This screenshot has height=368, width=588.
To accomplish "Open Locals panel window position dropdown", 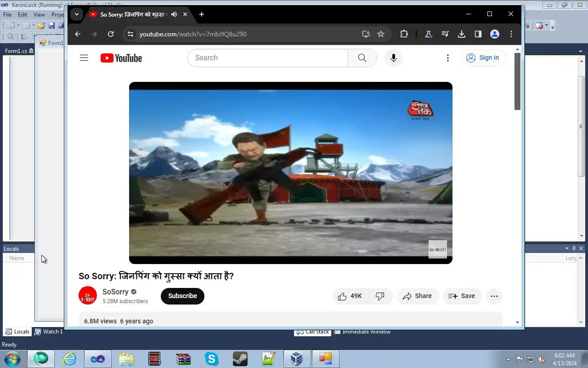I will [x=567, y=248].
